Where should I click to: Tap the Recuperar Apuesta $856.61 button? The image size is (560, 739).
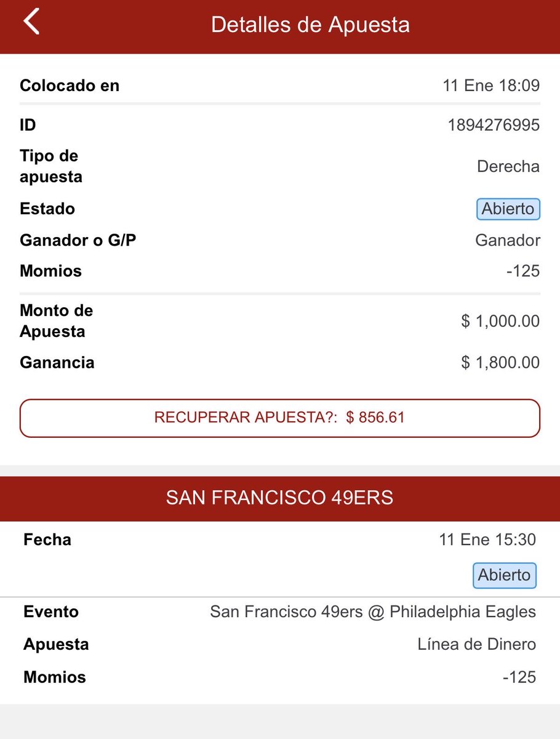coord(280,418)
